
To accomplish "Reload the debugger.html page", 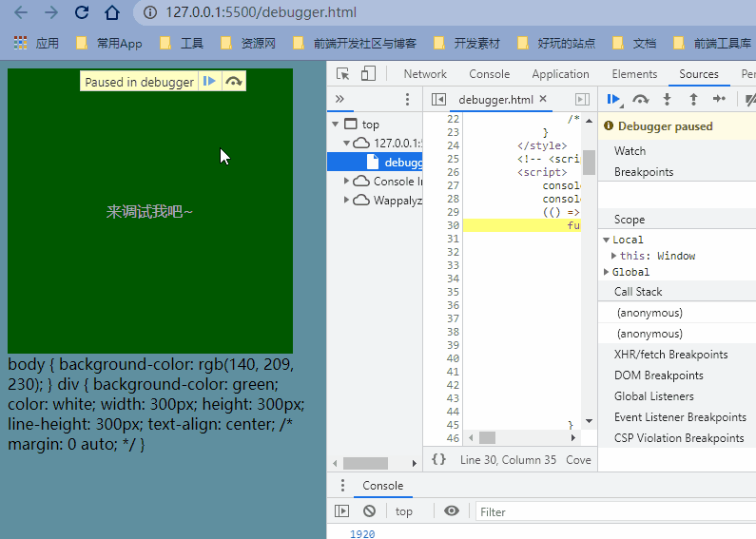I will (82, 12).
